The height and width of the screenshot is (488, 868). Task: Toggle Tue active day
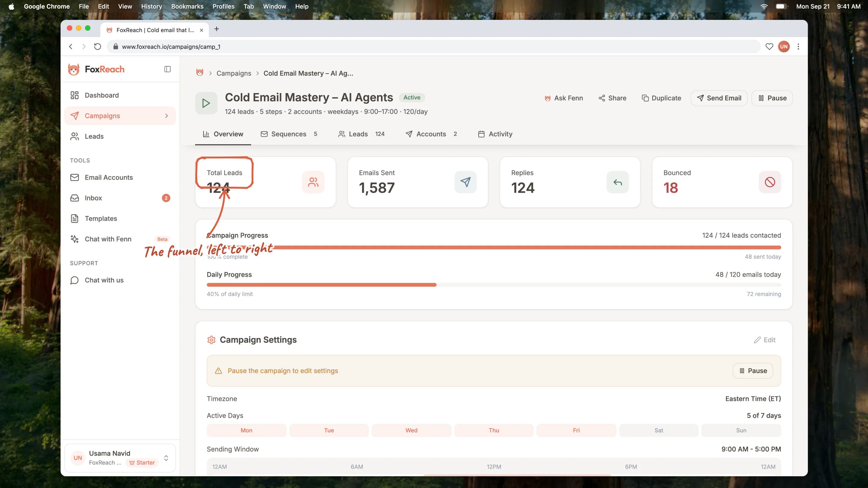coord(329,430)
